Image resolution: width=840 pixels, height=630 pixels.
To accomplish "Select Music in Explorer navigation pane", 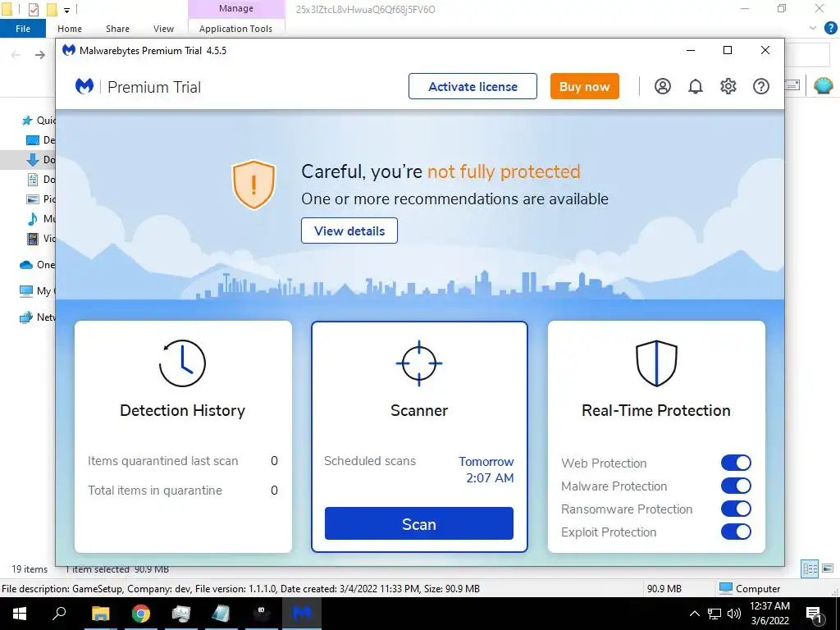I will [x=41, y=218].
